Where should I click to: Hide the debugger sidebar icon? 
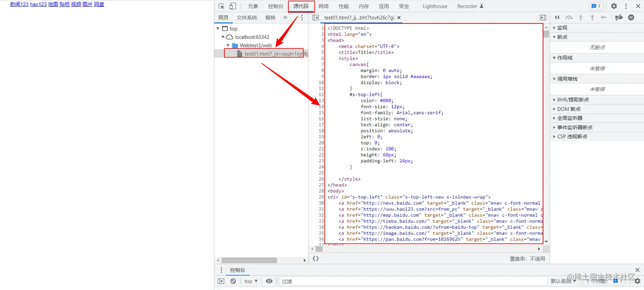pyautogui.click(x=543, y=18)
